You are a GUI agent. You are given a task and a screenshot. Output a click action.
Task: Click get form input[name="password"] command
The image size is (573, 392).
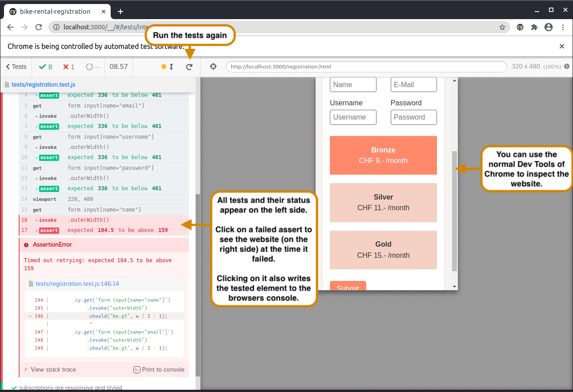pos(104,168)
